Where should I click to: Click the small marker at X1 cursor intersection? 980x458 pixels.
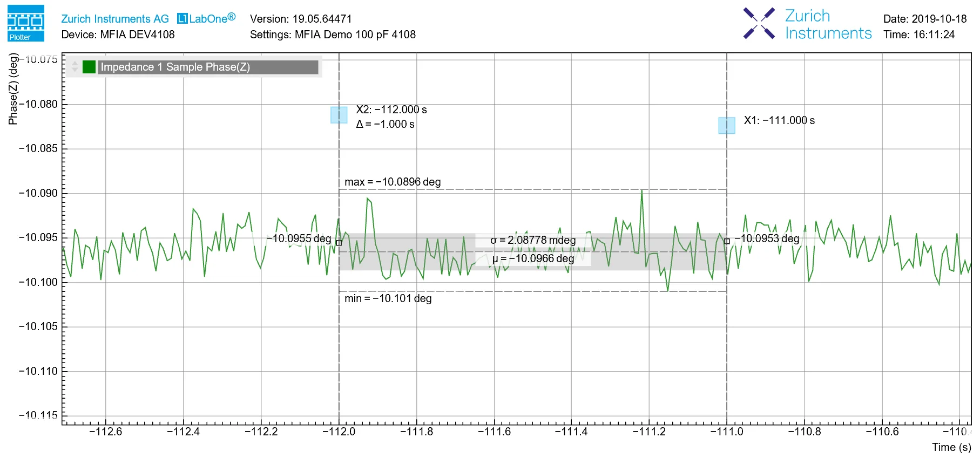(727, 241)
